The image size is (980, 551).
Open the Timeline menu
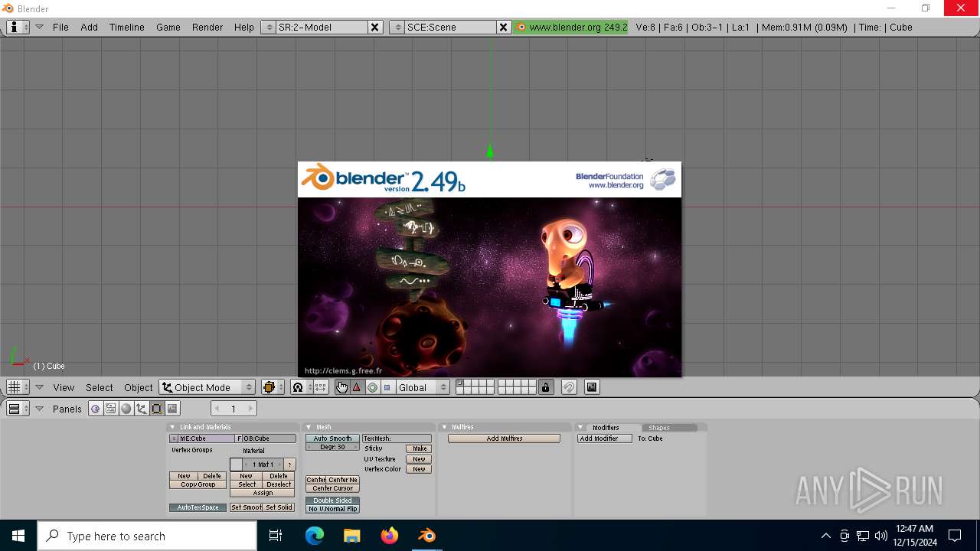click(126, 27)
